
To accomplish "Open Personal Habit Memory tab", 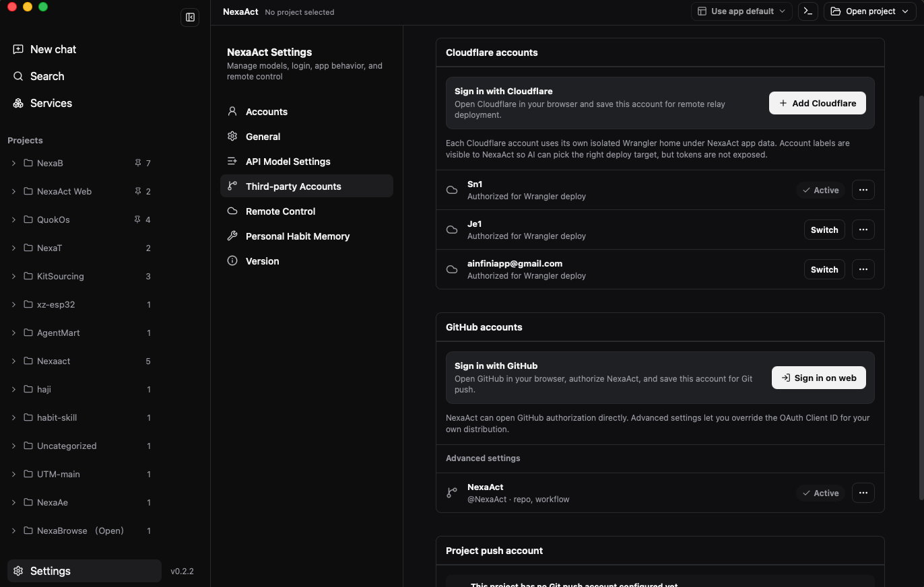I will click(x=306, y=236).
